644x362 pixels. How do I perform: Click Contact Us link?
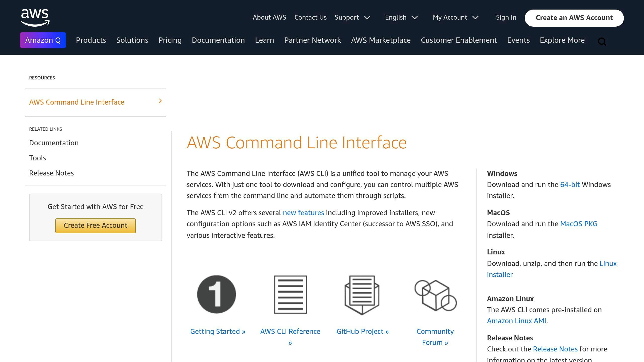pyautogui.click(x=310, y=17)
